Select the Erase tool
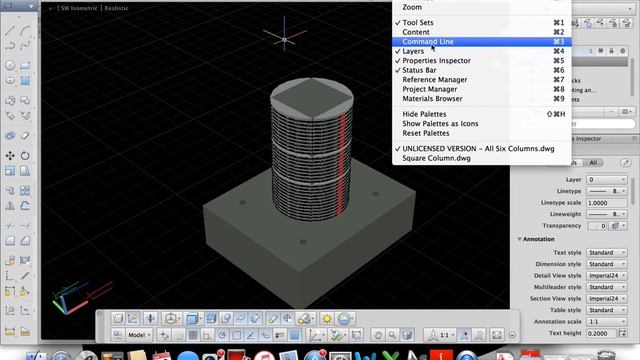640x360 pixels. tap(25, 136)
